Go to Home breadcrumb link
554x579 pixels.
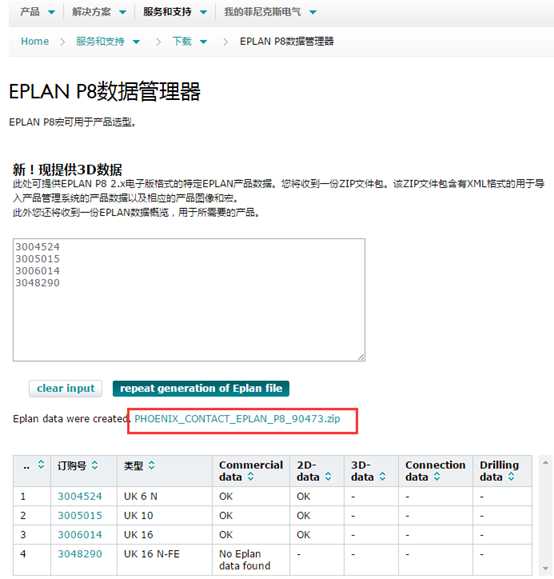(x=35, y=41)
